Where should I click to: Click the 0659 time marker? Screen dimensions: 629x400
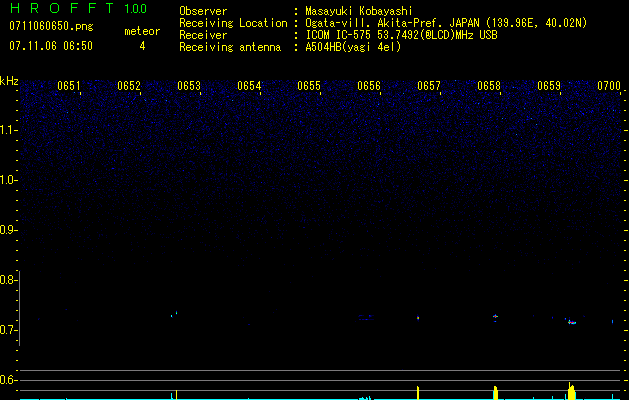pyautogui.click(x=549, y=86)
